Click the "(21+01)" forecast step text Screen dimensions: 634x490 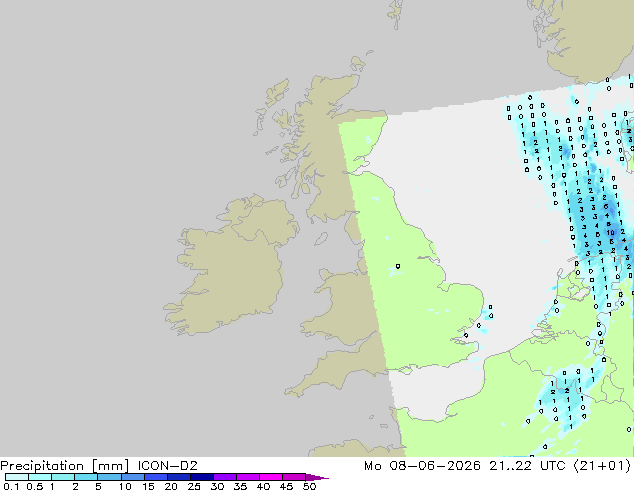pyautogui.click(x=602, y=466)
